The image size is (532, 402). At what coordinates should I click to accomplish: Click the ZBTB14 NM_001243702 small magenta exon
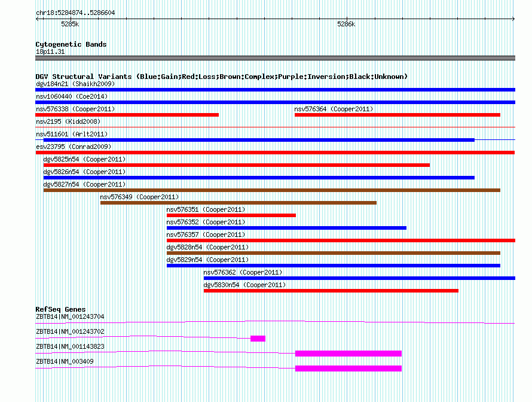258,339
